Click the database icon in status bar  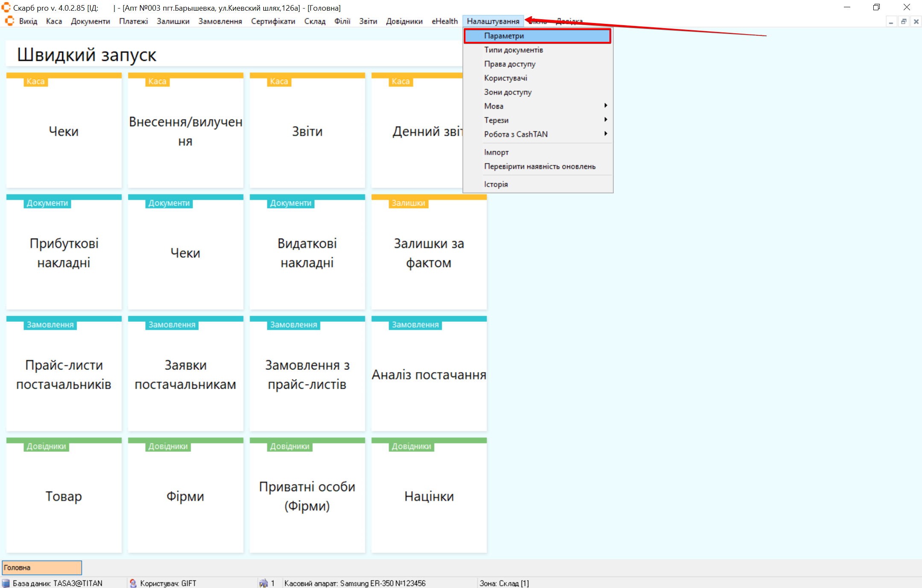pos(6,583)
